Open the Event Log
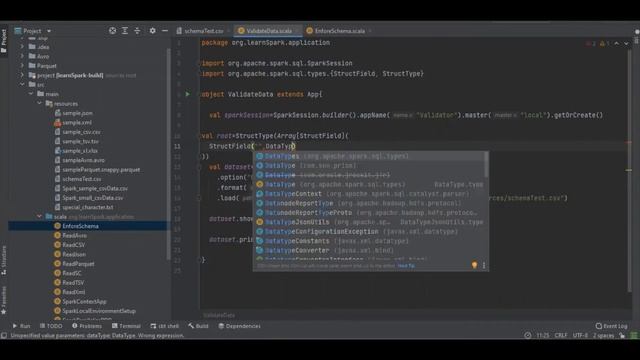Viewport: 640px width, 360px height. coord(611,326)
